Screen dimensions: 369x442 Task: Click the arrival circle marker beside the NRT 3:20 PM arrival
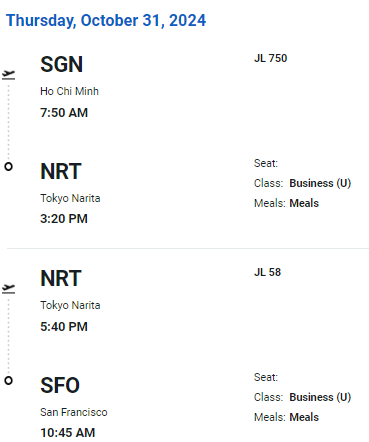coord(9,166)
